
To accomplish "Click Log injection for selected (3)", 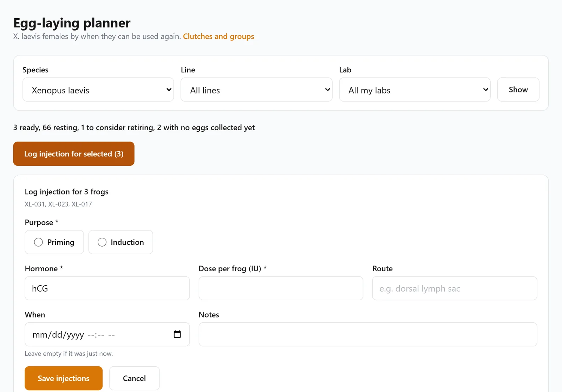I will pyautogui.click(x=74, y=153).
